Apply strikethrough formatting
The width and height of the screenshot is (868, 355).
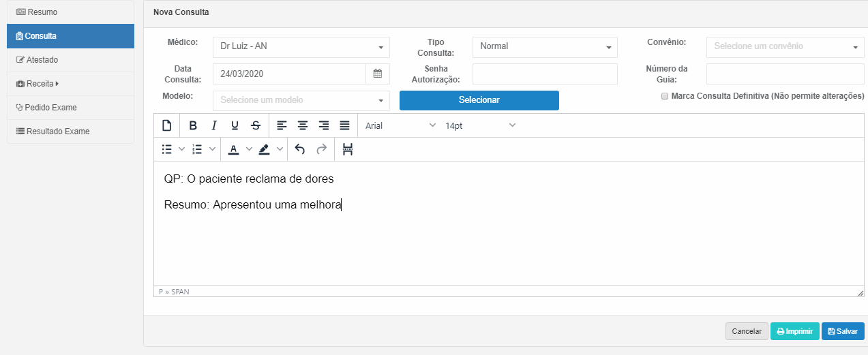(256, 125)
